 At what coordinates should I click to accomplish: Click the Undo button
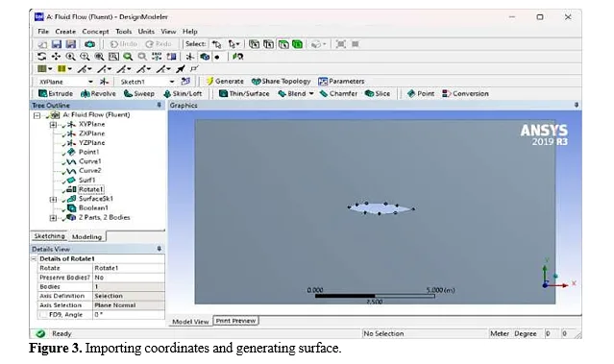[x=124, y=44]
